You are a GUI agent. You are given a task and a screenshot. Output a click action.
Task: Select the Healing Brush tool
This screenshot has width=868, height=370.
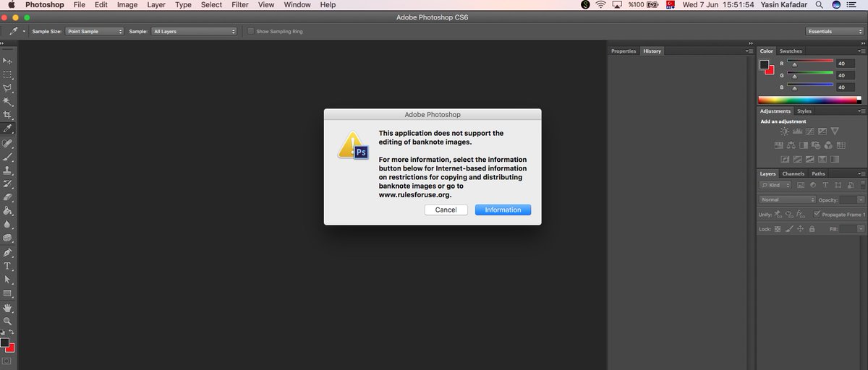(x=7, y=143)
